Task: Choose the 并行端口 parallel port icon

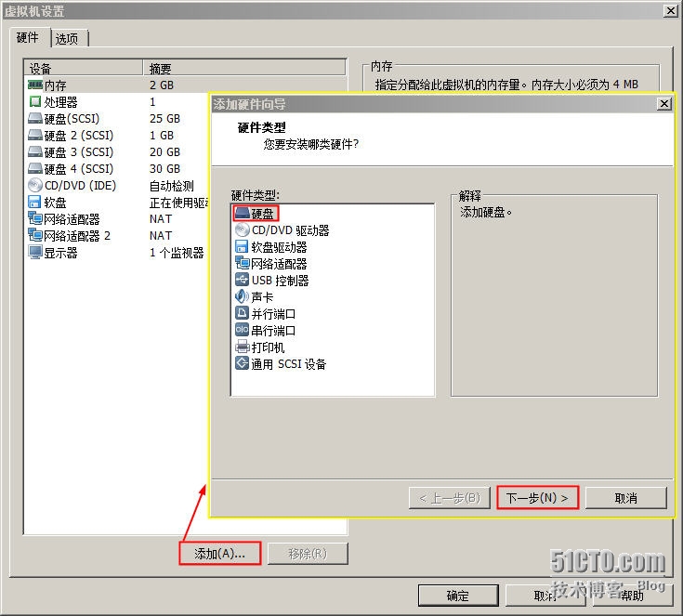Action: click(243, 313)
